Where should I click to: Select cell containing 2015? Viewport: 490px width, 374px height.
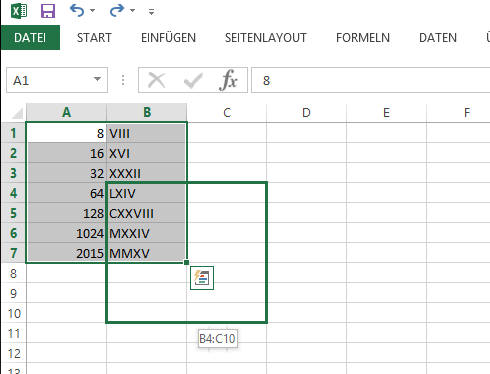(67, 253)
